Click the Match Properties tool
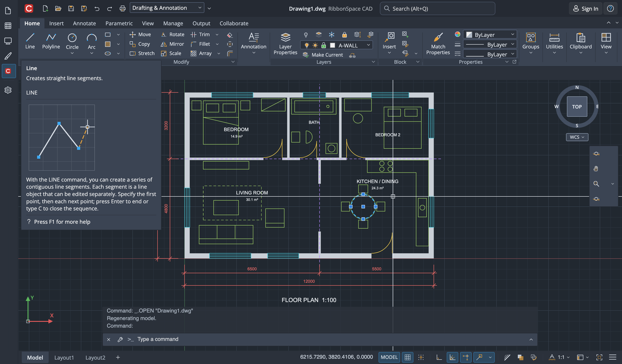622x364 pixels. click(438, 44)
